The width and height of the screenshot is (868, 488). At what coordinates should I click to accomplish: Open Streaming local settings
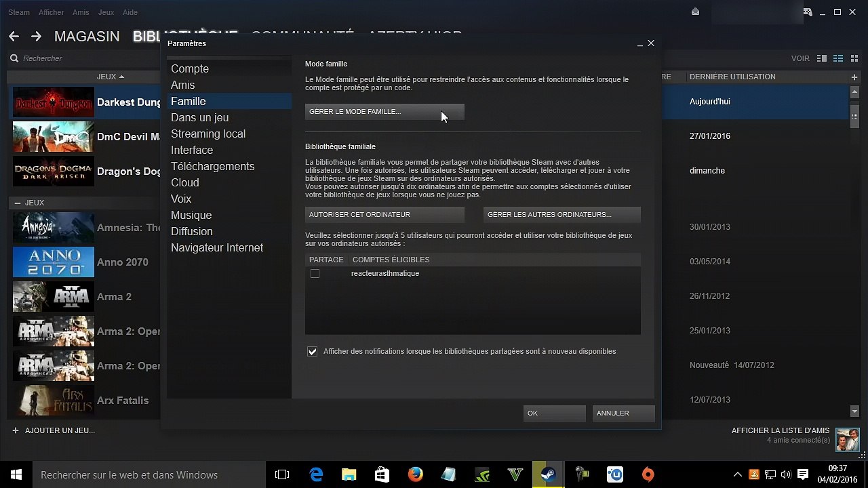pyautogui.click(x=229, y=134)
